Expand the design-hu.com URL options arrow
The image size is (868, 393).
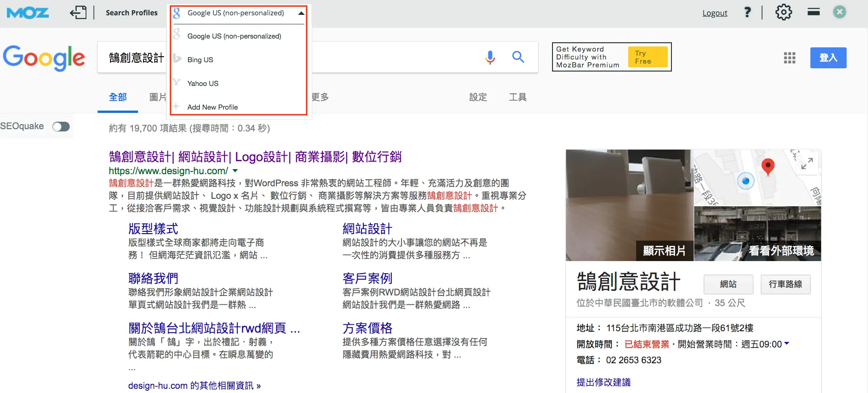tap(235, 171)
